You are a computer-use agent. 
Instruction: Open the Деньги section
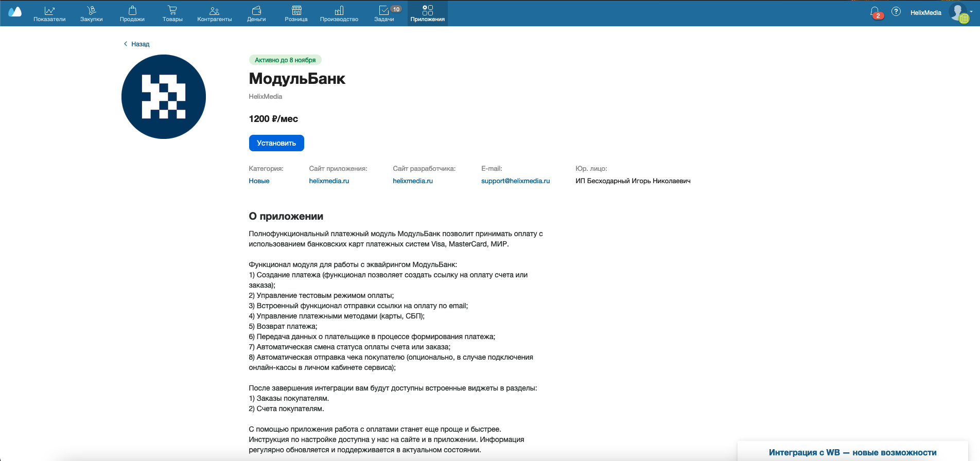[x=256, y=14]
